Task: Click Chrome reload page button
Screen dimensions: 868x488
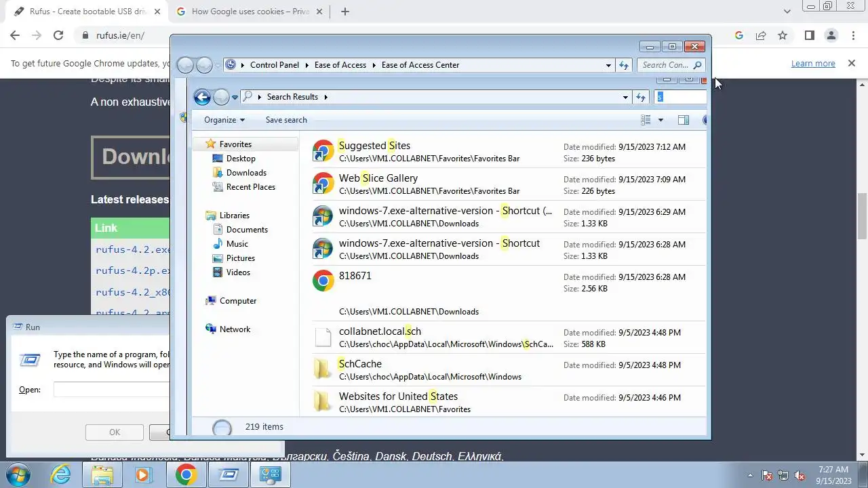Action: click(58, 35)
